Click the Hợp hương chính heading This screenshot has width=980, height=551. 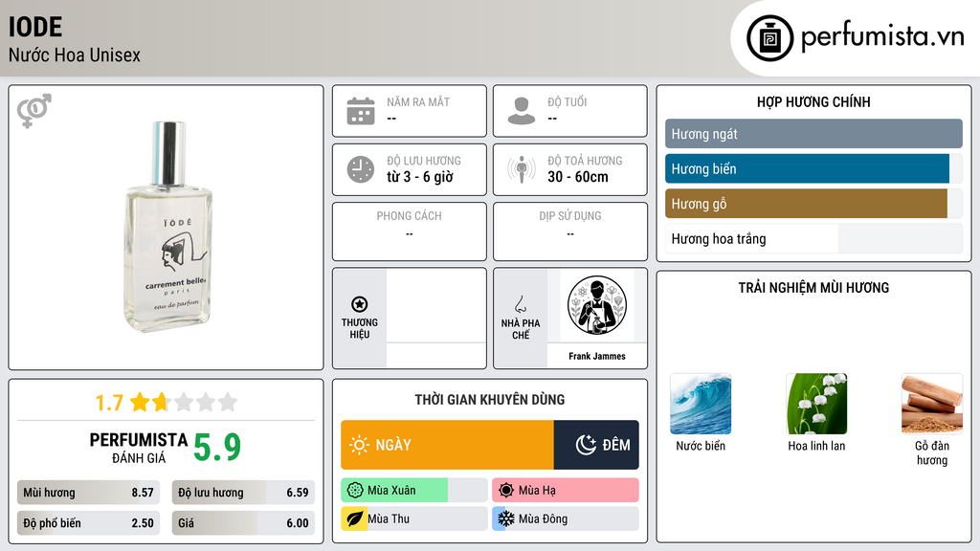click(x=813, y=101)
